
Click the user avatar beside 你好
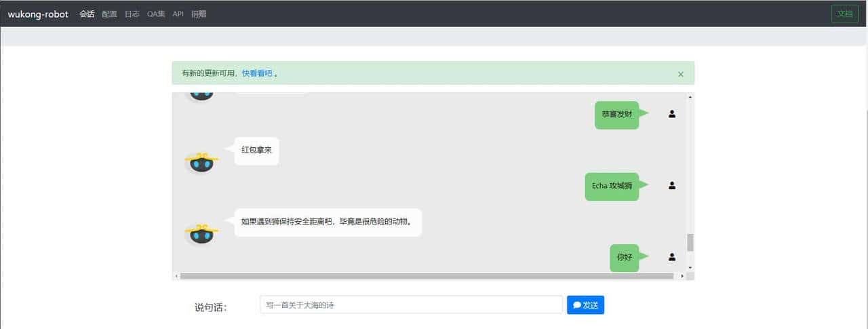click(672, 256)
